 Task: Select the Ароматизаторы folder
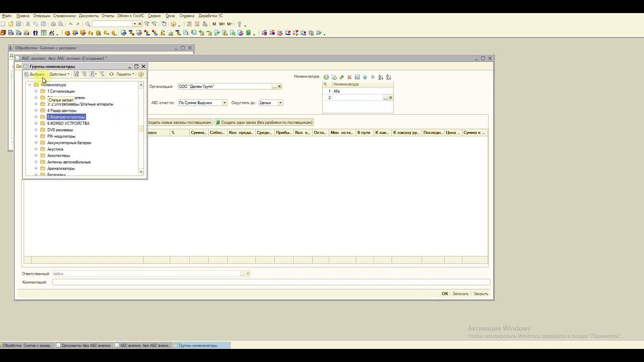click(x=61, y=168)
